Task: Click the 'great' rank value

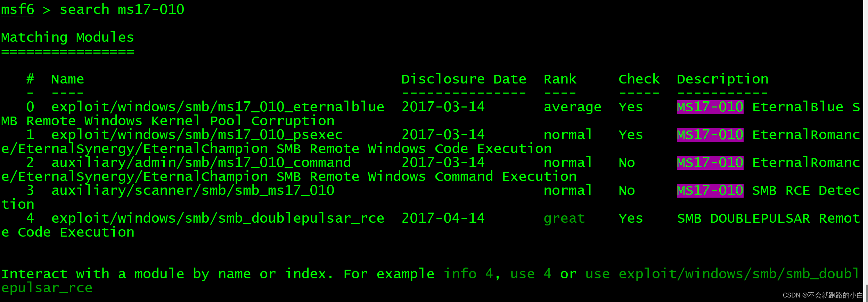Action: pyautogui.click(x=564, y=219)
